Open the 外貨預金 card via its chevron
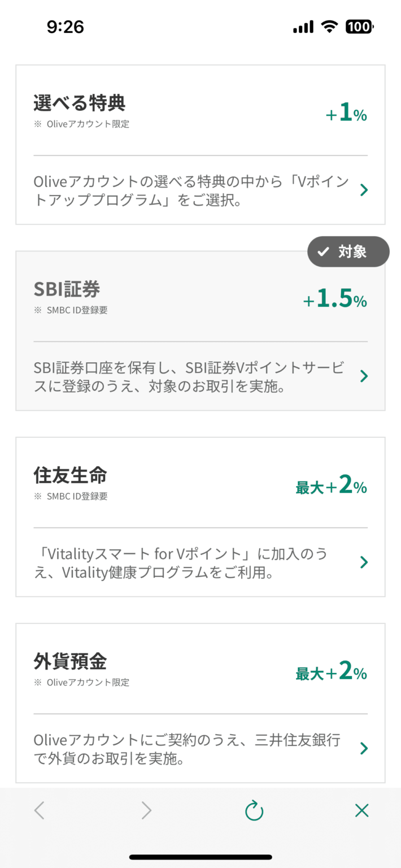 (364, 748)
